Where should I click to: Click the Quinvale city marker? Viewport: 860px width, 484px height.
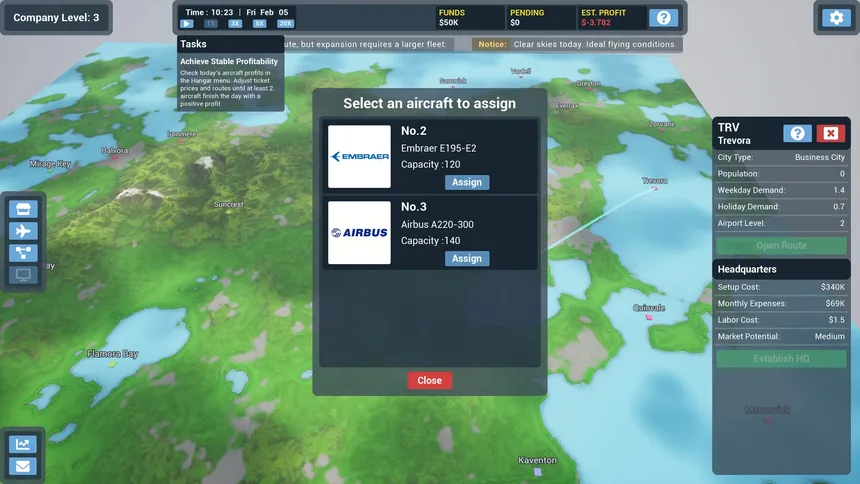[x=649, y=317]
